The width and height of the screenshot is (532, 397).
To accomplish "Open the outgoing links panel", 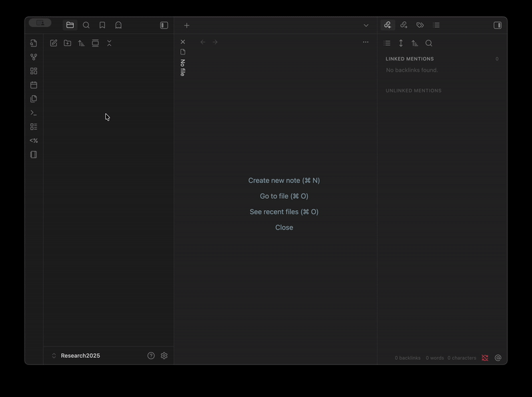I will [x=404, y=25].
